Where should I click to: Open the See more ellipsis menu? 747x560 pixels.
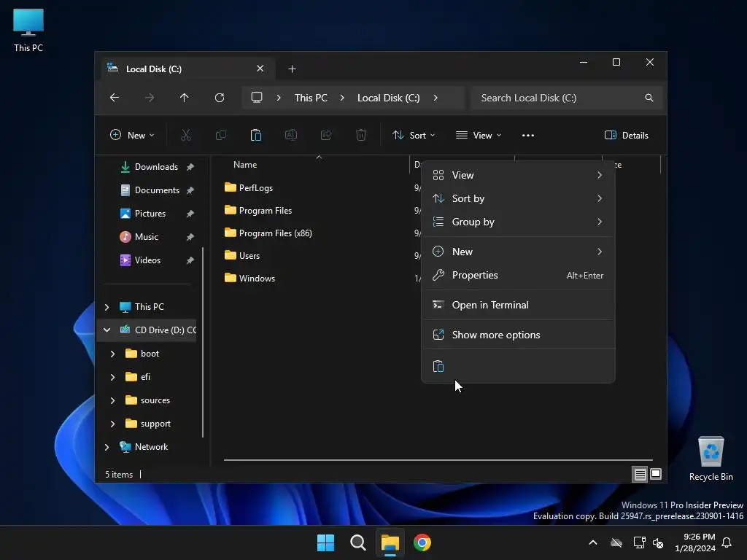click(528, 135)
